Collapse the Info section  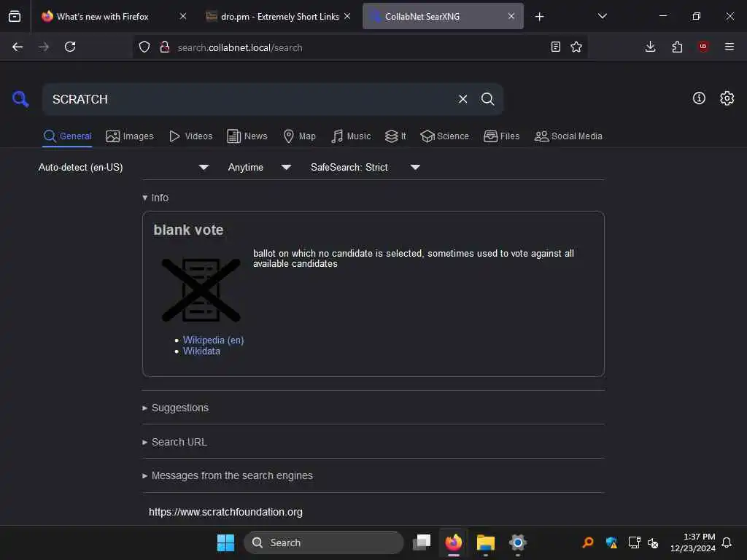[155, 198]
